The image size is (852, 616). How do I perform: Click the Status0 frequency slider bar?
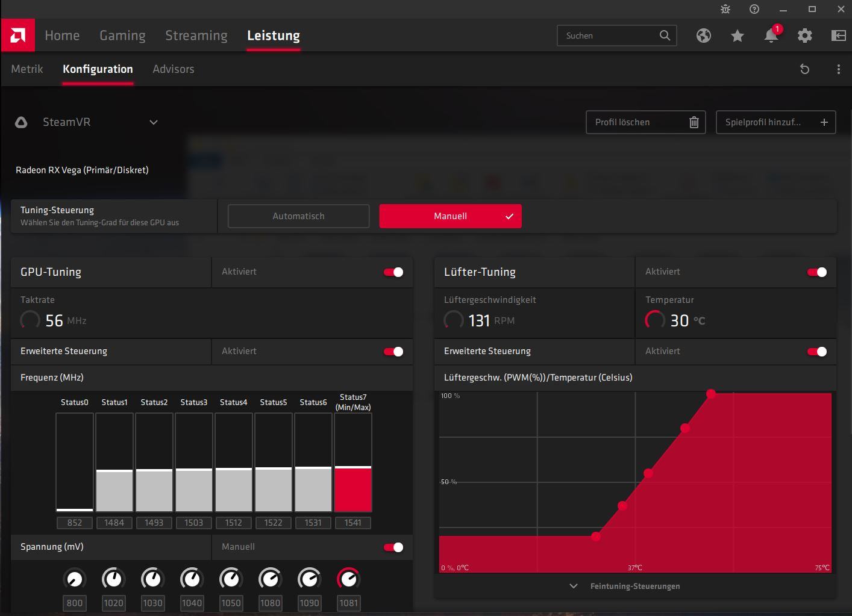[75, 462]
